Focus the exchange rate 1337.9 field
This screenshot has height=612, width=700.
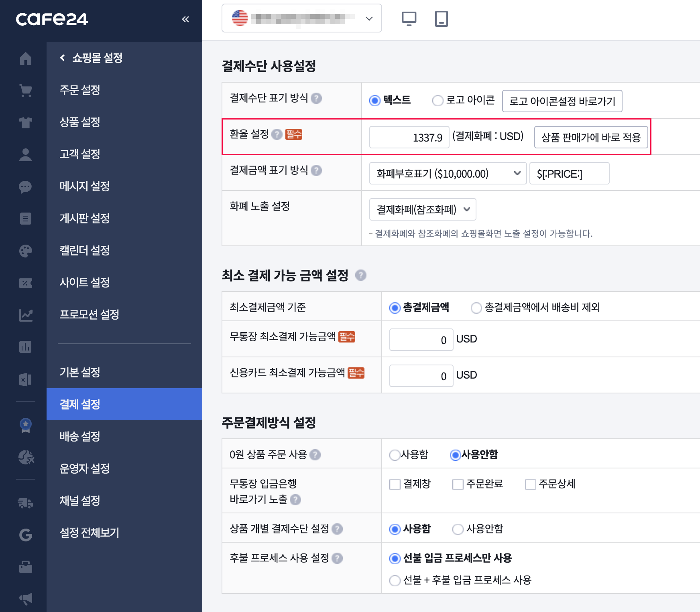pos(409,137)
